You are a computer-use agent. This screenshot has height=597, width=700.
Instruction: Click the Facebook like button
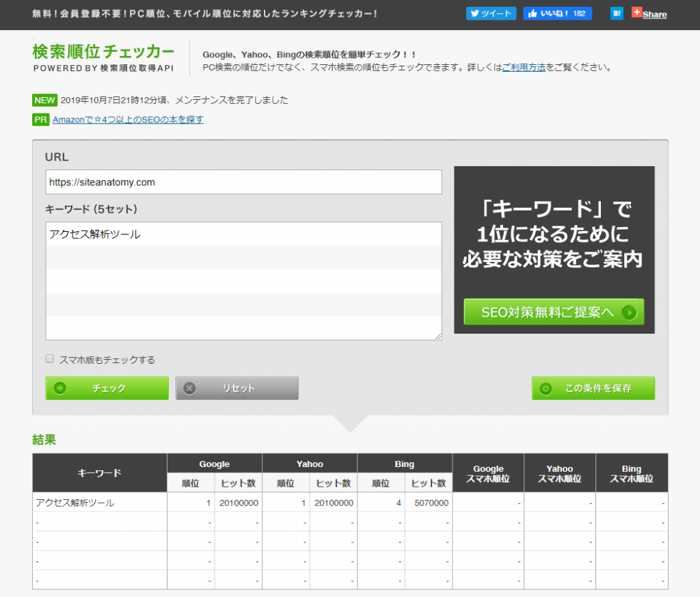557,14
